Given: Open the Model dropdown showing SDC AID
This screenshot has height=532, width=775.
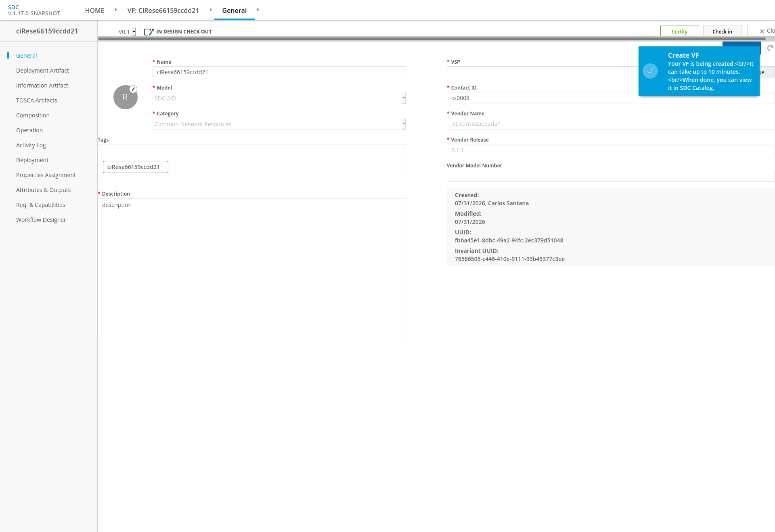Looking at the screenshot, I should [279, 98].
